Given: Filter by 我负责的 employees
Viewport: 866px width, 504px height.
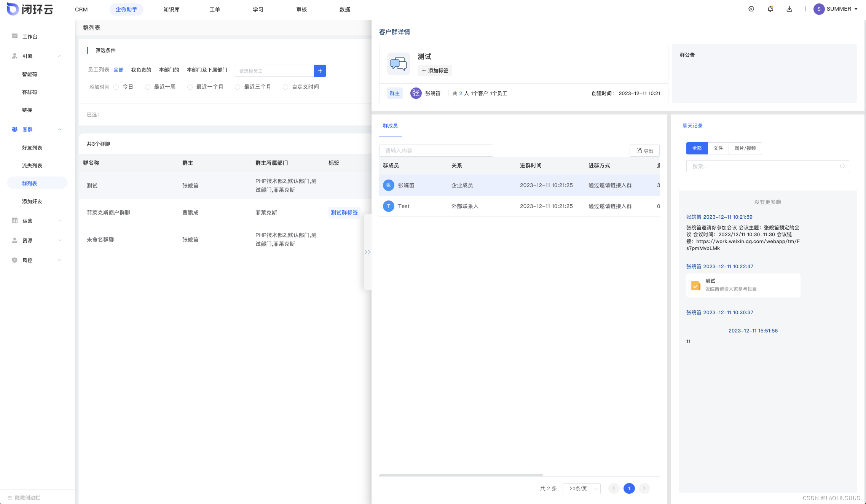Looking at the screenshot, I should 141,70.
